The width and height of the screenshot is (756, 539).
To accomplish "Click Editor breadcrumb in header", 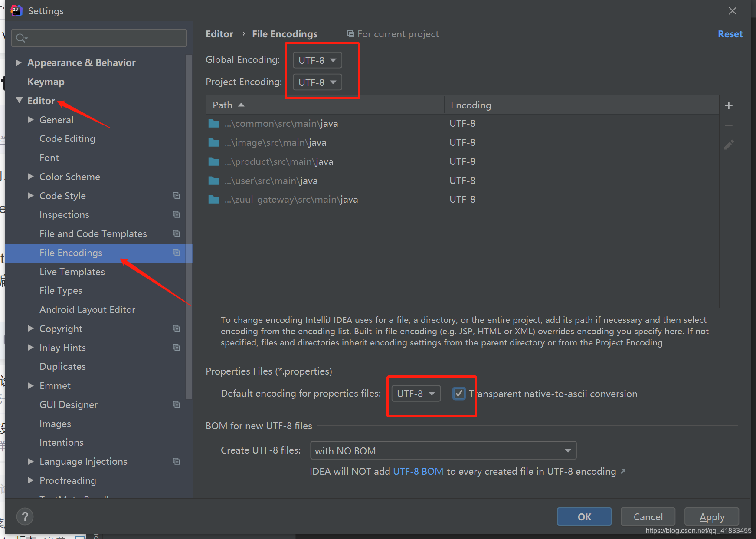I will 219,34.
